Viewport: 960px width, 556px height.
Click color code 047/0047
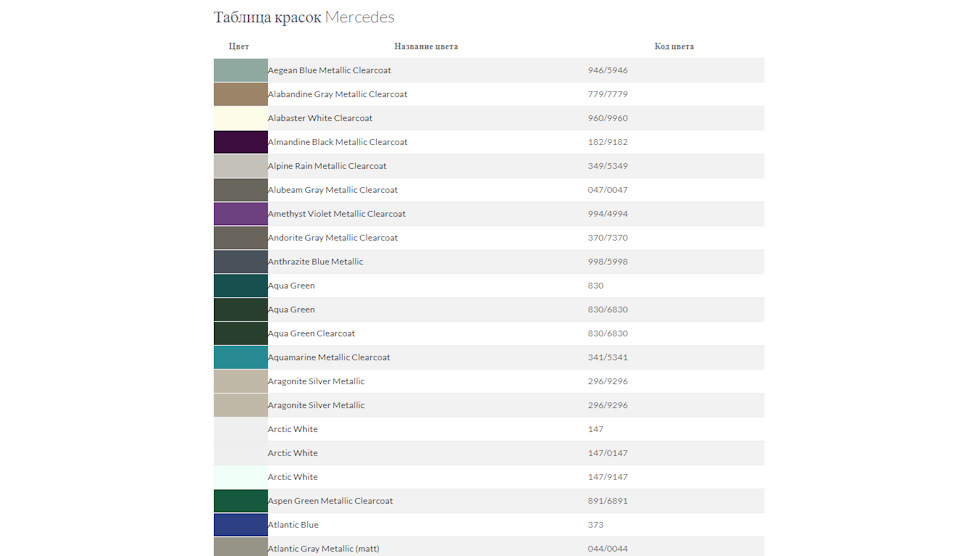point(608,190)
